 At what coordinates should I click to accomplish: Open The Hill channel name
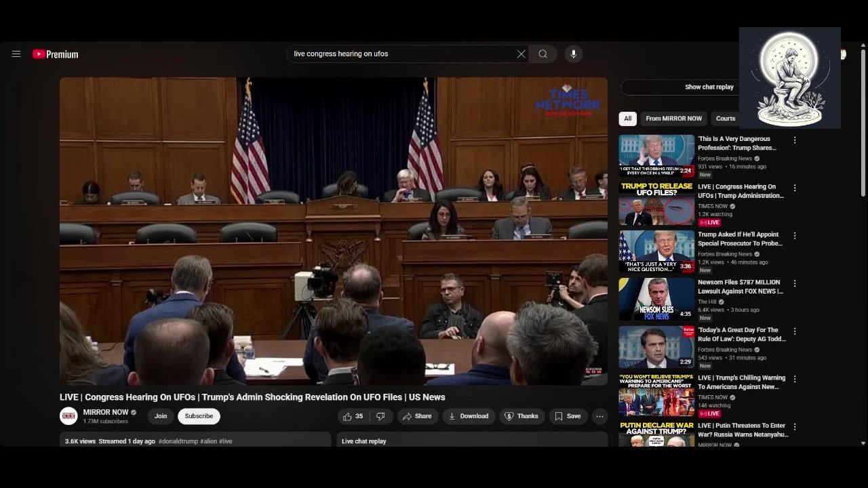[x=707, y=302]
